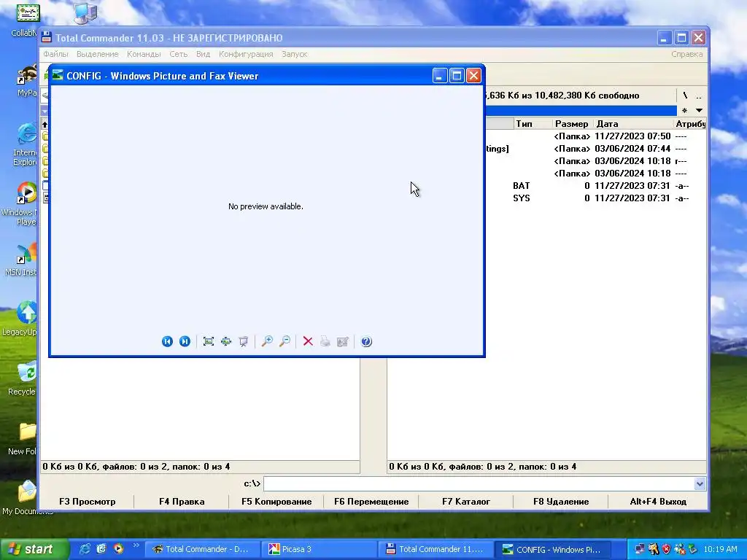Click the asterisk favorites button in right panel
The height and width of the screenshot is (560, 747).
pyautogui.click(x=684, y=111)
